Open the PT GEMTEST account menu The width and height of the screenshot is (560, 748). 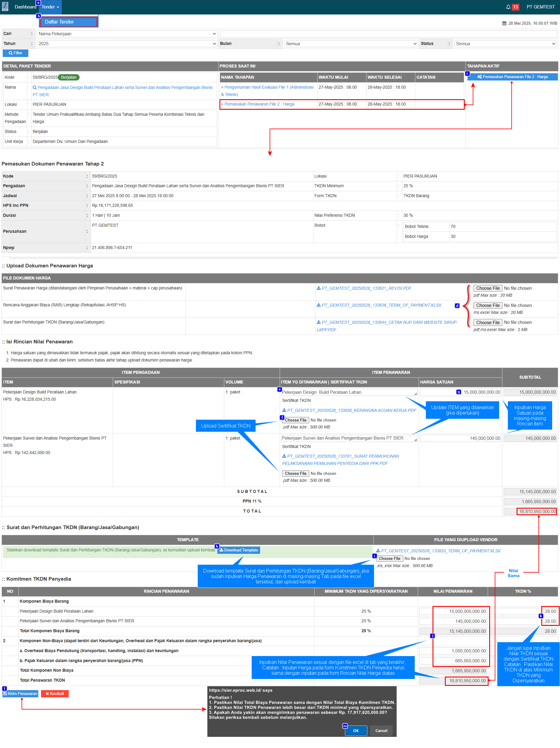point(541,7)
